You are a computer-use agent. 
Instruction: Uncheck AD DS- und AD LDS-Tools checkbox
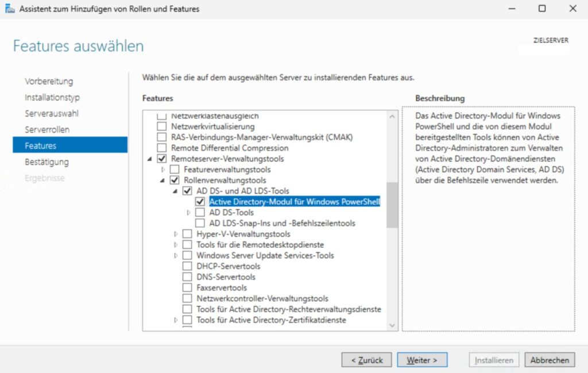(x=187, y=191)
